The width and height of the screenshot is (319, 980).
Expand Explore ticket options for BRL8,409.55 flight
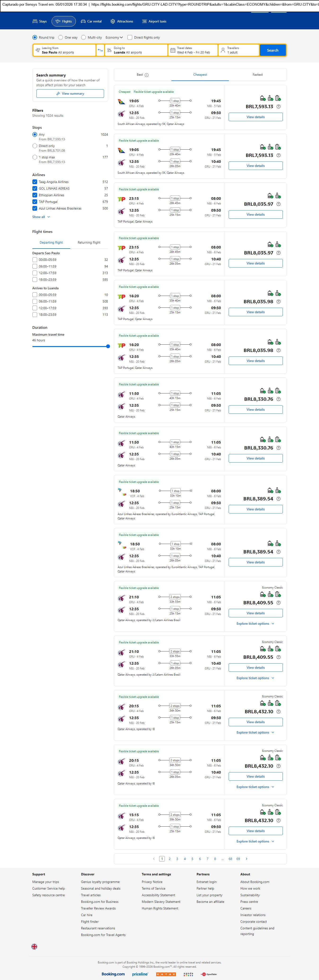click(x=255, y=624)
